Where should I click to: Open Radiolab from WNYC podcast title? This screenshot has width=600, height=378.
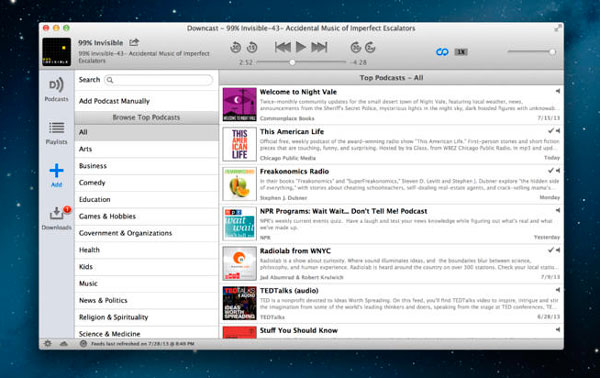tap(295, 251)
